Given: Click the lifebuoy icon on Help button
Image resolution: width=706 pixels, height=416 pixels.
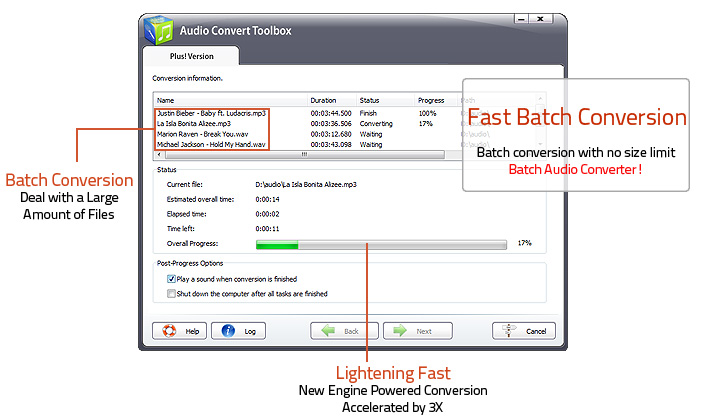Looking at the screenshot, I should click(x=169, y=331).
